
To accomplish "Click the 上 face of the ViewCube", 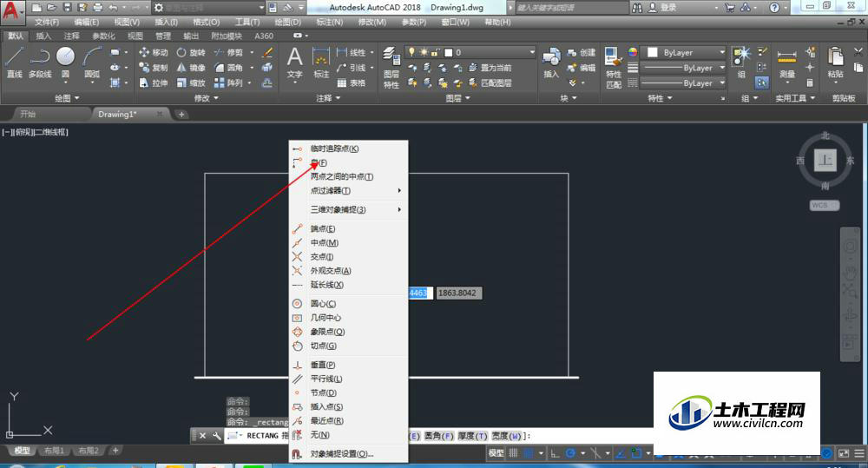I will point(825,161).
